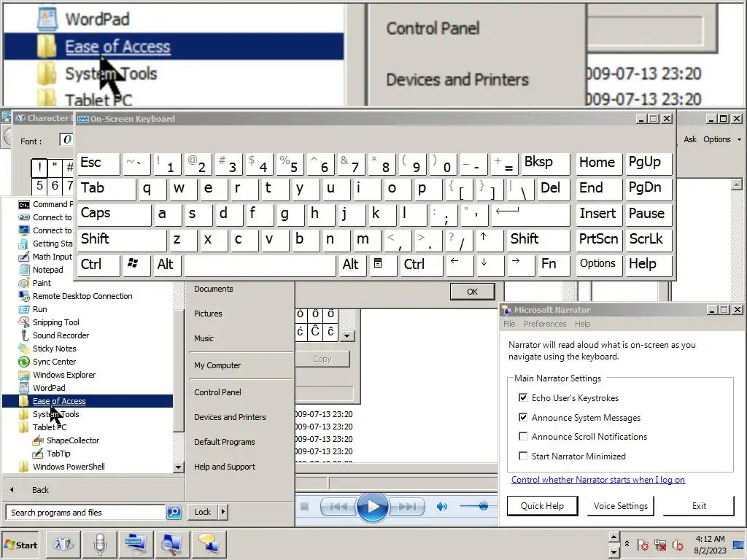Click the media player Stop button

304,507
